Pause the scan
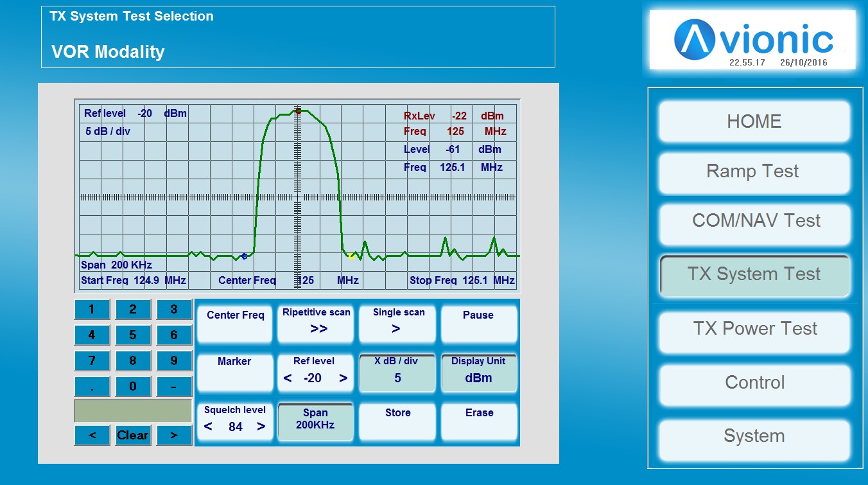 479,323
